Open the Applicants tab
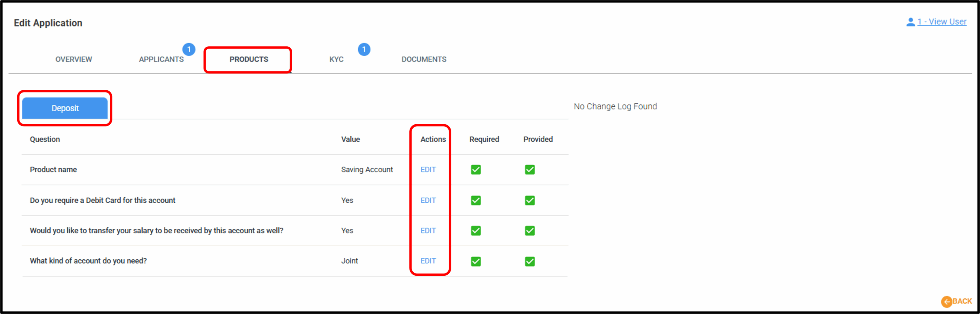This screenshot has width=980, height=314. pyautogui.click(x=161, y=59)
